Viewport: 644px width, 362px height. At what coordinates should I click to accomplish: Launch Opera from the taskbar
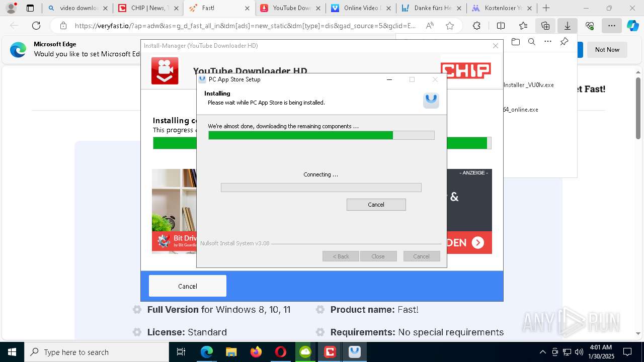[280, 352]
